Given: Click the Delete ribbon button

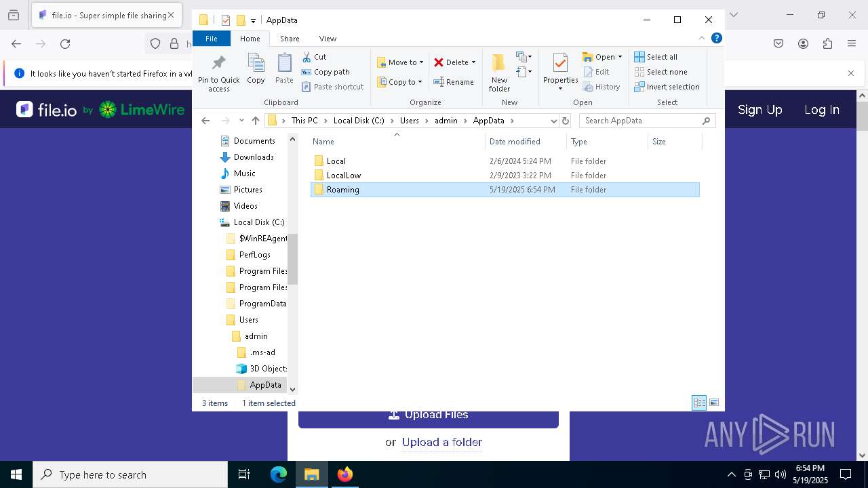Looking at the screenshot, I should coord(451,62).
